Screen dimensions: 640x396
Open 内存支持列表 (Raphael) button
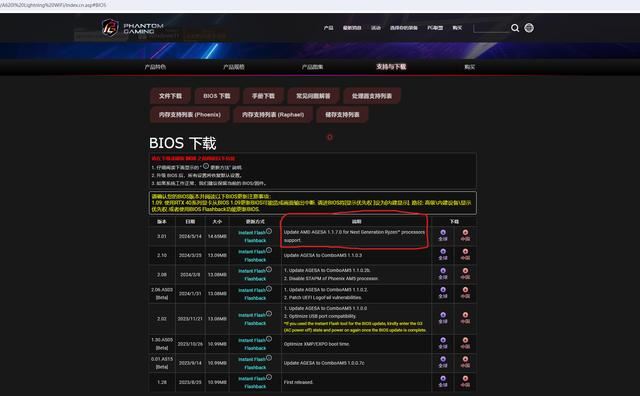click(273, 115)
